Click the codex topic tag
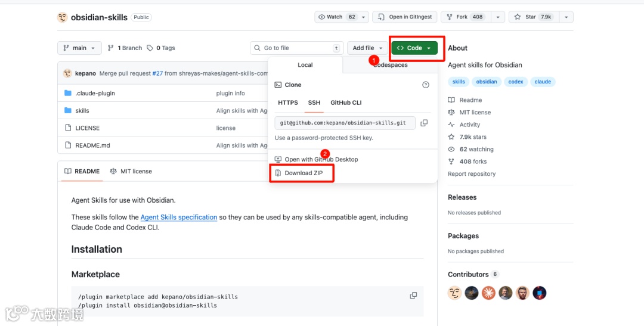Viewport: 644px width, 326px height. pos(515,82)
